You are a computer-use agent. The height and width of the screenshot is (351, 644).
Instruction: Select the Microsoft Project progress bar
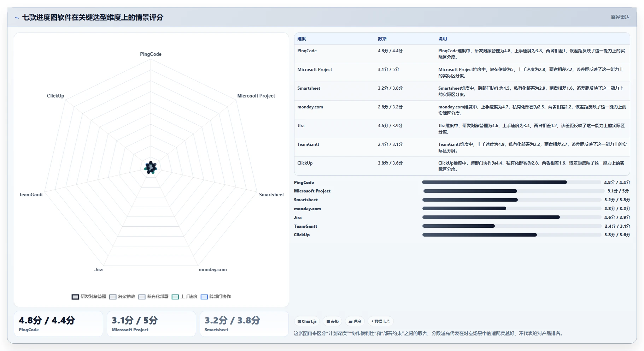tap(514, 191)
